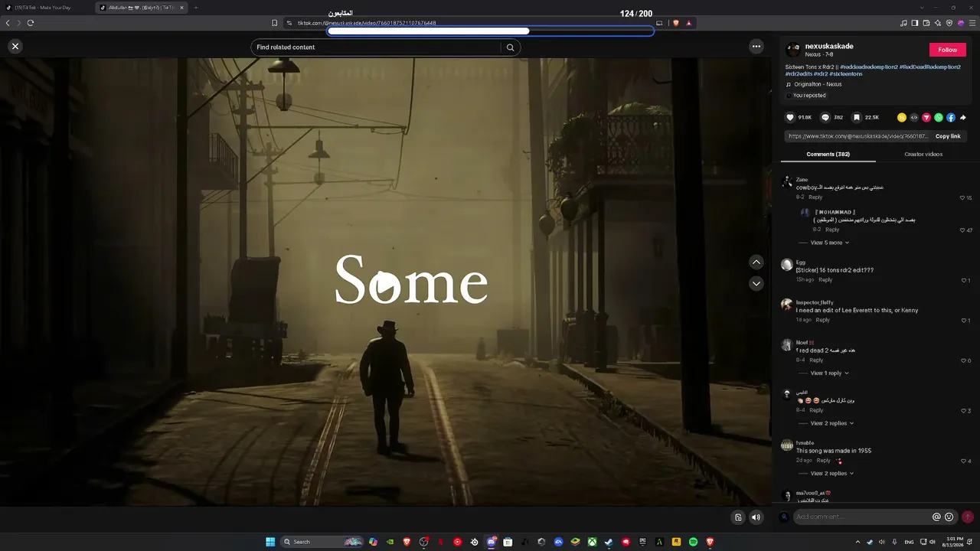Share video to Facebook
The height and width of the screenshot is (551, 980).
(951, 117)
